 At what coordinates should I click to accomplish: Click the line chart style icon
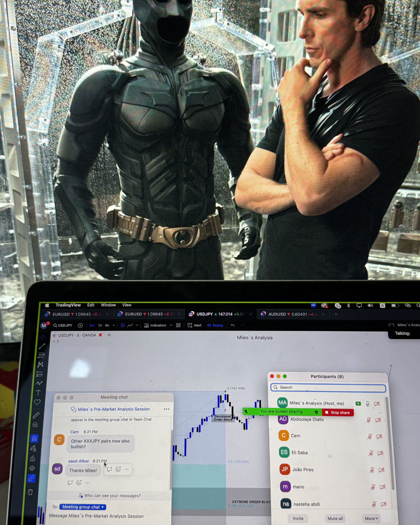tap(130, 325)
